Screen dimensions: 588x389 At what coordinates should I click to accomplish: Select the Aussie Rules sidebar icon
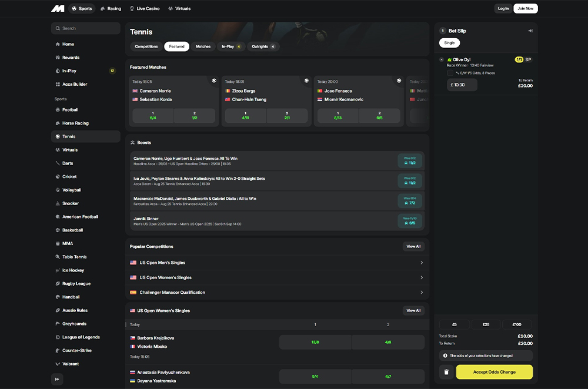tap(58, 310)
